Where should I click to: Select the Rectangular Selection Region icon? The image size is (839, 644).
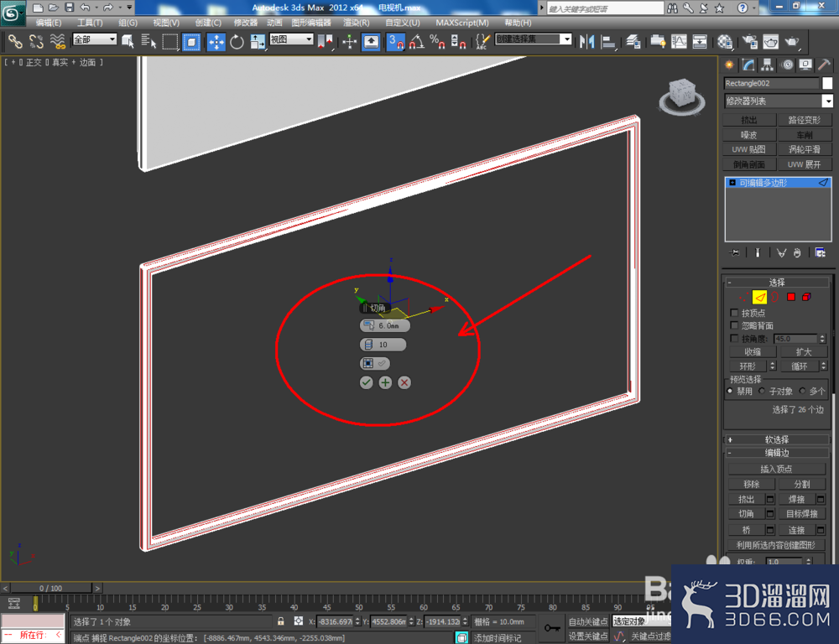pos(169,42)
